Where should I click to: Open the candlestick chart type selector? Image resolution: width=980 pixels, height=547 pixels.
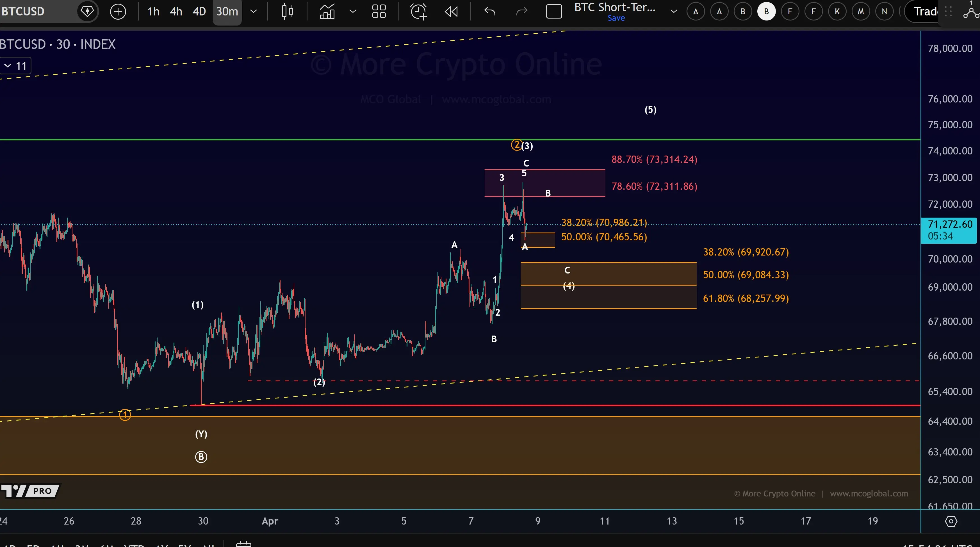click(288, 12)
